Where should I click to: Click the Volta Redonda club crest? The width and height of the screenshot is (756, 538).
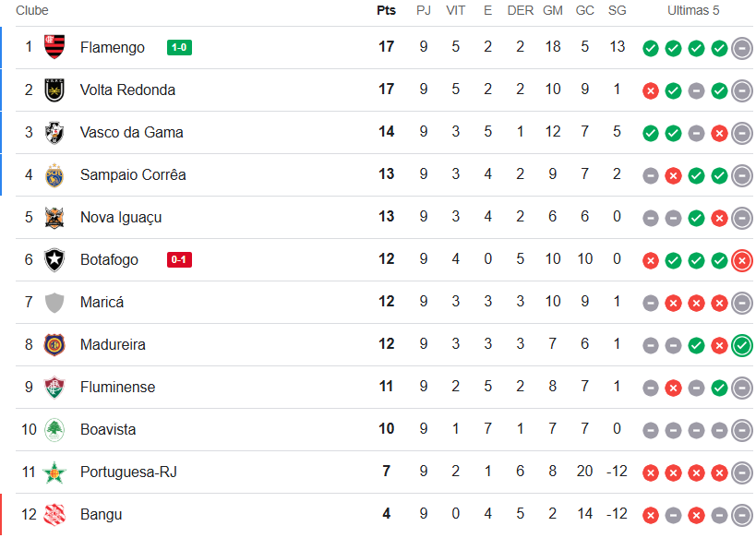(54, 90)
